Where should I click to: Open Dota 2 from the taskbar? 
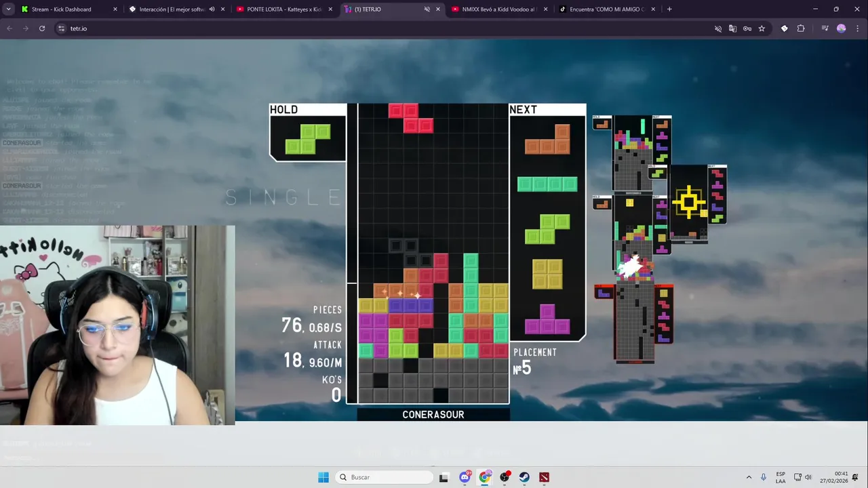pos(544,477)
